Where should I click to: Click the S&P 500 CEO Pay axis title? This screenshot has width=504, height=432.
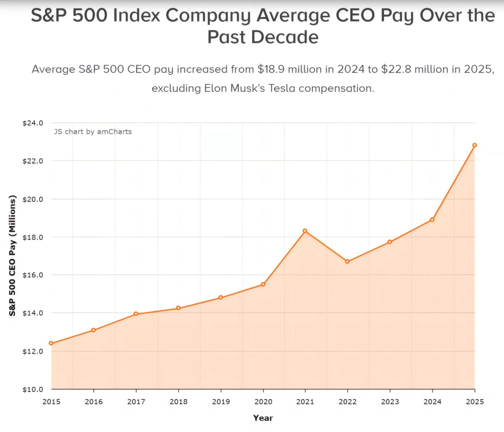(x=12, y=255)
